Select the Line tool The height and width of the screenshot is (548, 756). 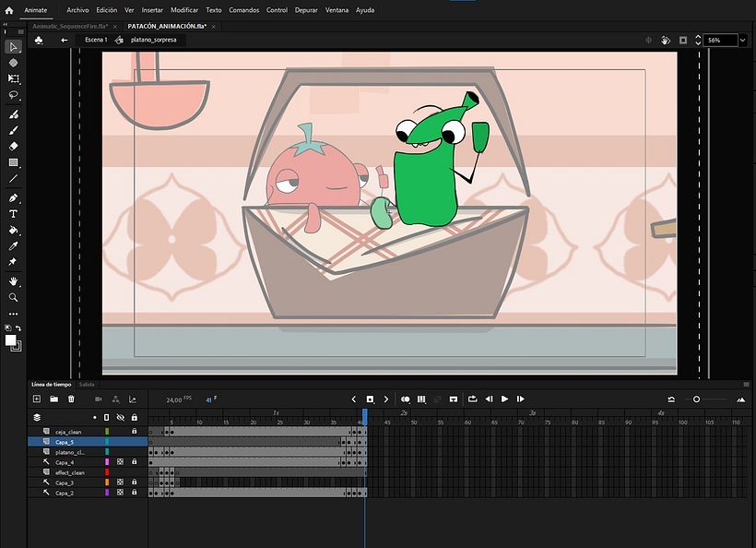(x=14, y=178)
